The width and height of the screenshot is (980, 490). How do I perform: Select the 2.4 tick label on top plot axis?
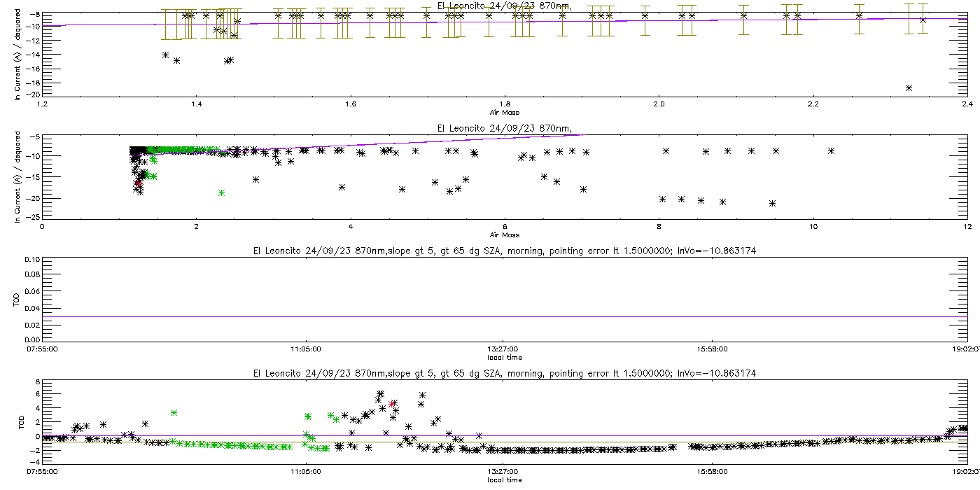click(967, 105)
